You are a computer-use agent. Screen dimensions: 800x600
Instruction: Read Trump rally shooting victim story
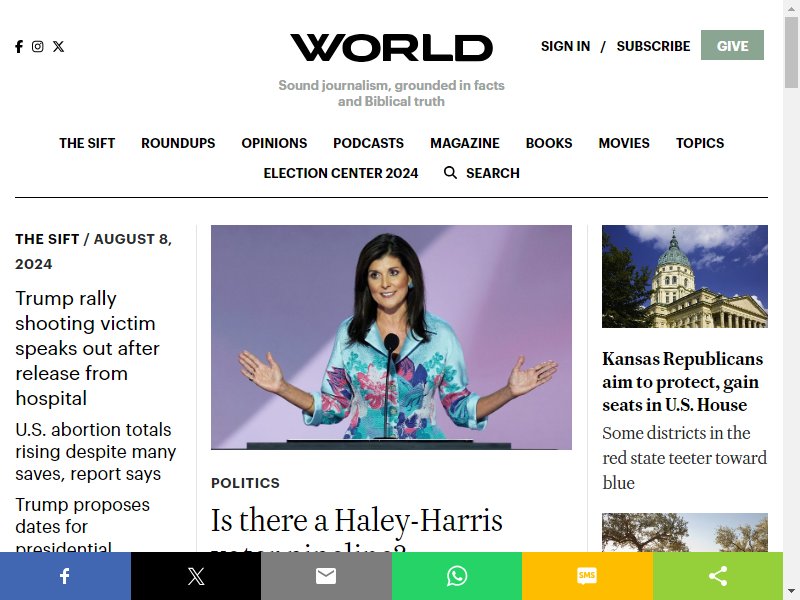pyautogui.click(x=87, y=348)
